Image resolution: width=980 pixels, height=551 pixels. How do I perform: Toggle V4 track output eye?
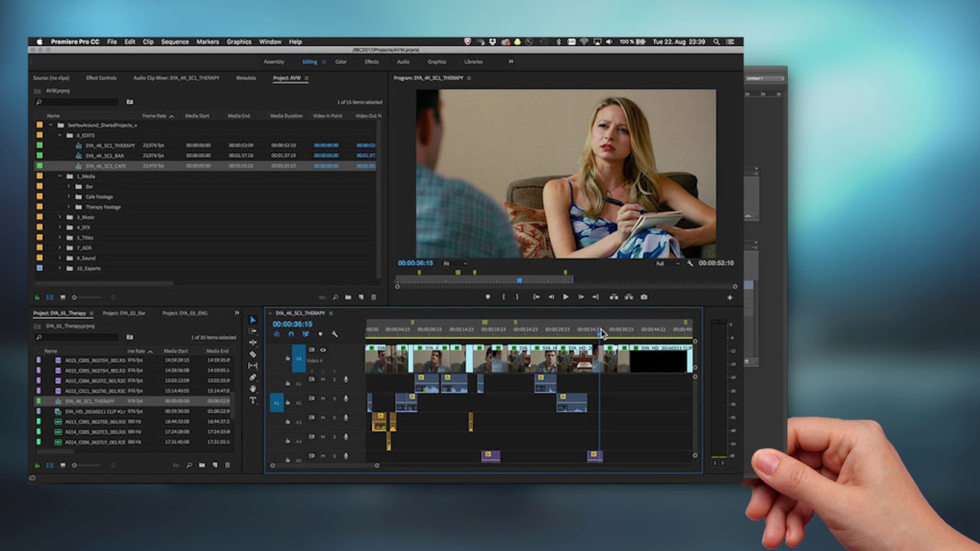322,350
